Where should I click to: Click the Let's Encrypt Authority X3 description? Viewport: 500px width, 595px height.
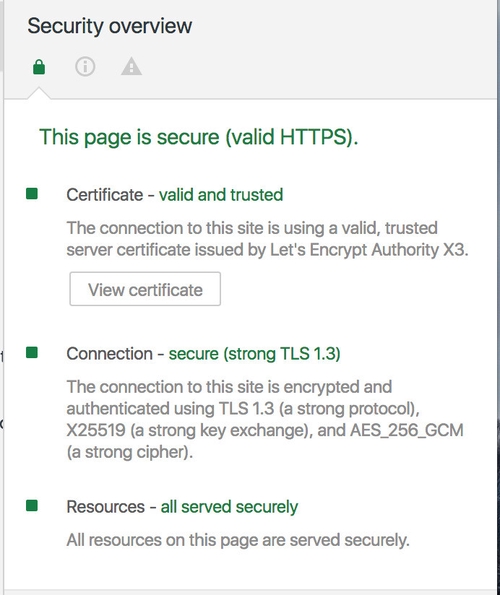pyautogui.click(x=267, y=239)
